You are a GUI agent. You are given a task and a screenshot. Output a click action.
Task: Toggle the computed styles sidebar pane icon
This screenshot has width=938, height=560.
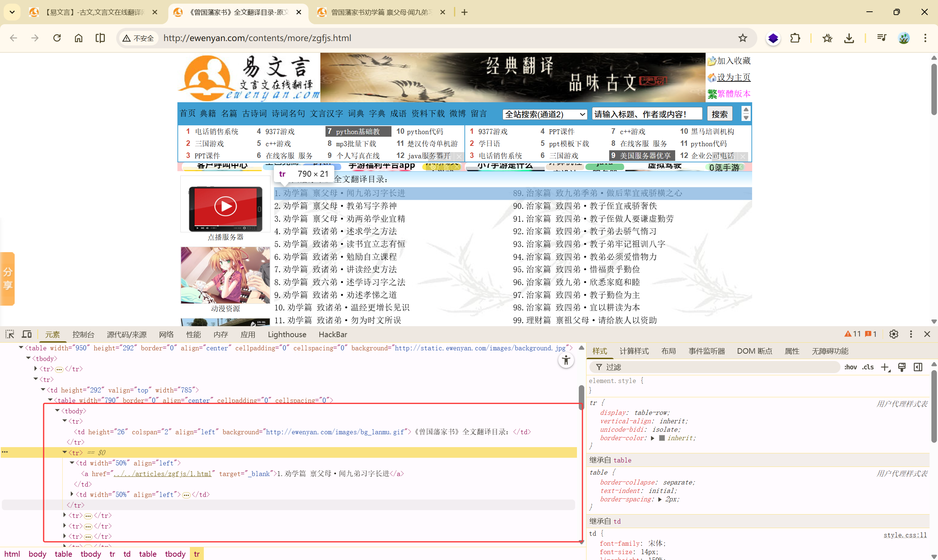(x=918, y=367)
